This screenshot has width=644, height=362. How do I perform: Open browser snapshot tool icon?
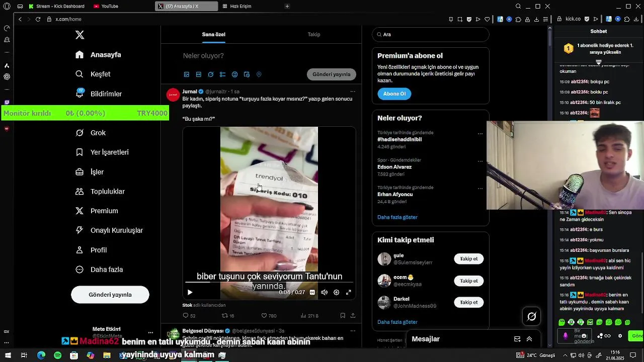coord(460,19)
